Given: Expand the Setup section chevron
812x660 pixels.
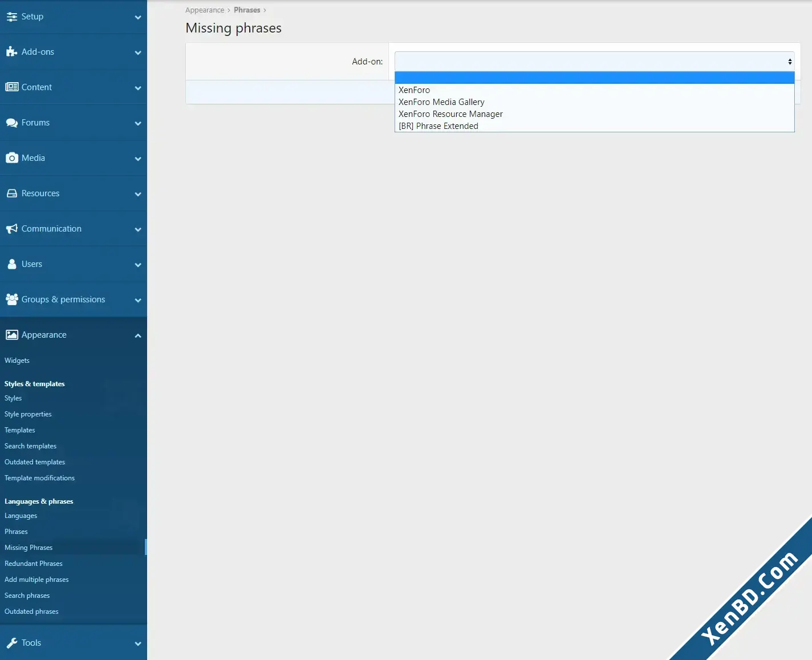Looking at the screenshot, I should [137, 17].
